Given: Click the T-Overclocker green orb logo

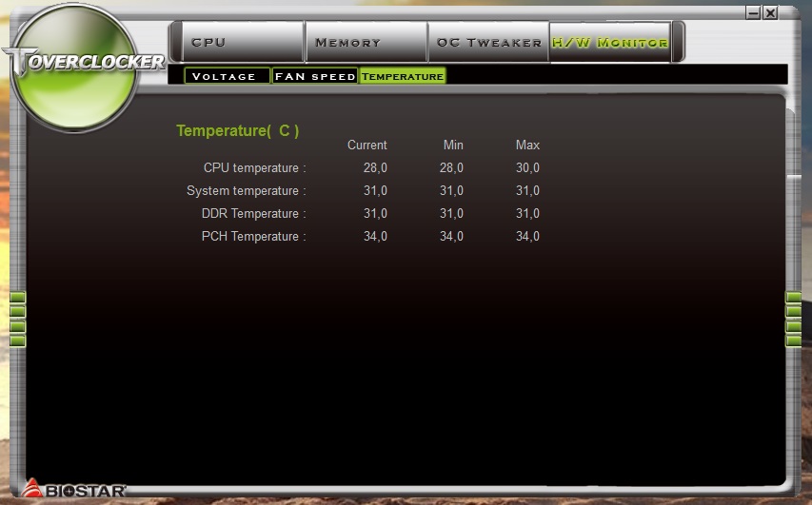Looking at the screenshot, I should click(73, 70).
